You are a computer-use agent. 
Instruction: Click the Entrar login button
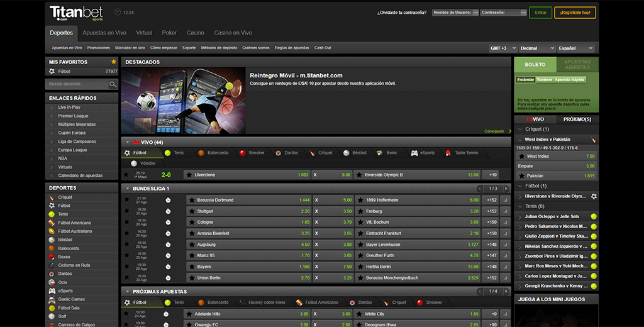pyautogui.click(x=540, y=13)
